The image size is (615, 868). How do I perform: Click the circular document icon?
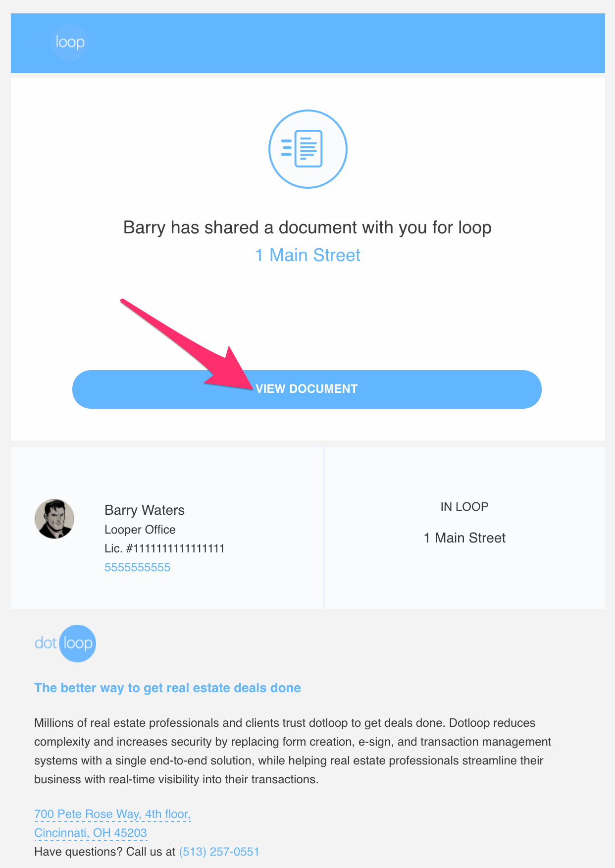pos(307,149)
